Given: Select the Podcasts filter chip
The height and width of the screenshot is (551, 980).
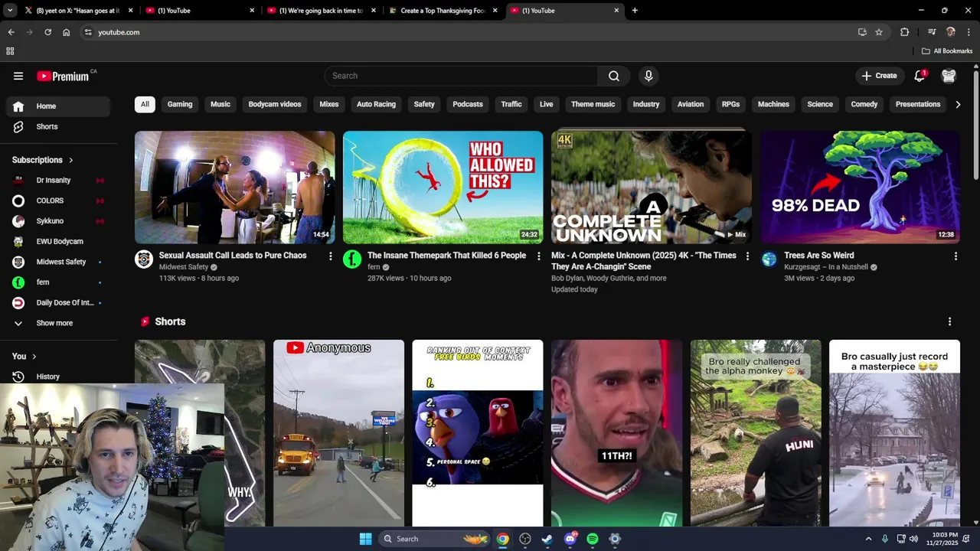Looking at the screenshot, I should pyautogui.click(x=468, y=104).
